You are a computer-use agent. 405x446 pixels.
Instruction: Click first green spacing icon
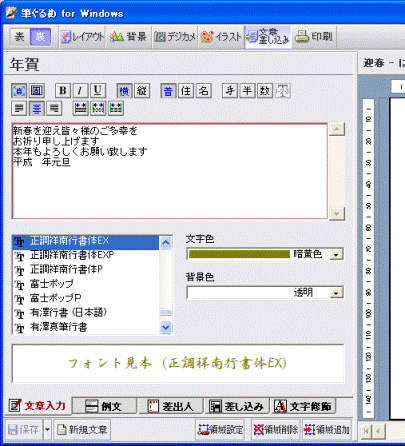[x=80, y=108]
